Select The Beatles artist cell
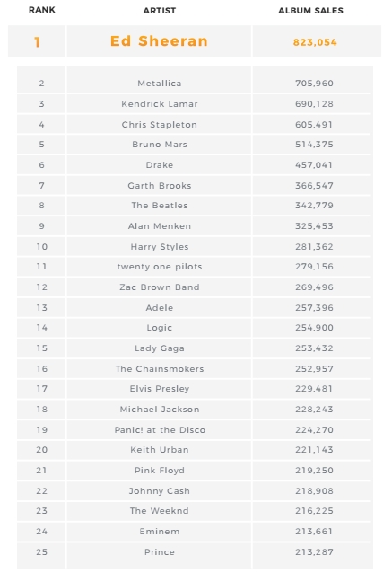 coord(159,206)
